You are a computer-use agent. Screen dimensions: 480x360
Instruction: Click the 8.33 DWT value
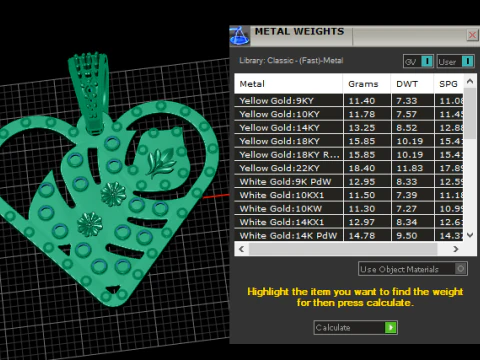click(x=406, y=182)
